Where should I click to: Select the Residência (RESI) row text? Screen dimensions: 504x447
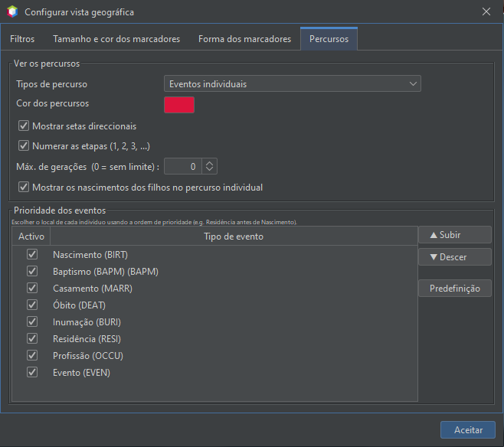pos(87,339)
